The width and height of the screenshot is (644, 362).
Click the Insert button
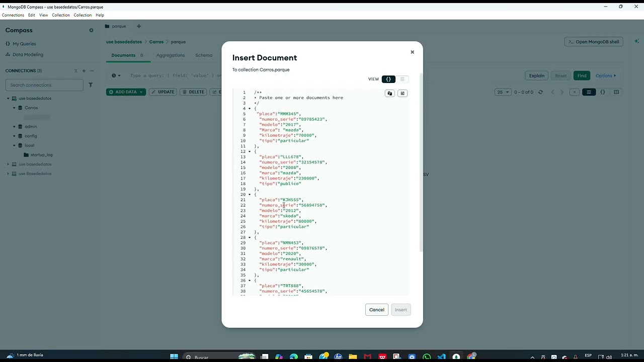pyautogui.click(x=400, y=310)
